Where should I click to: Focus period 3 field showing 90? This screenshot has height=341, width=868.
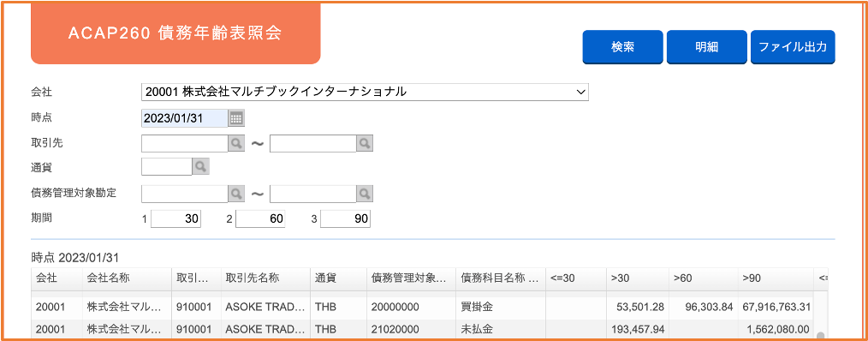click(346, 218)
